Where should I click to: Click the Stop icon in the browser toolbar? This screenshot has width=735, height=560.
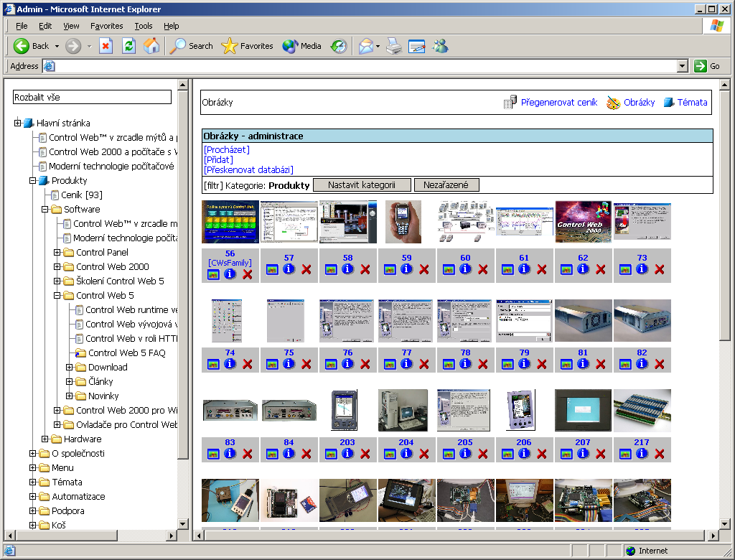pyautogui.click(x=106, y=46)
